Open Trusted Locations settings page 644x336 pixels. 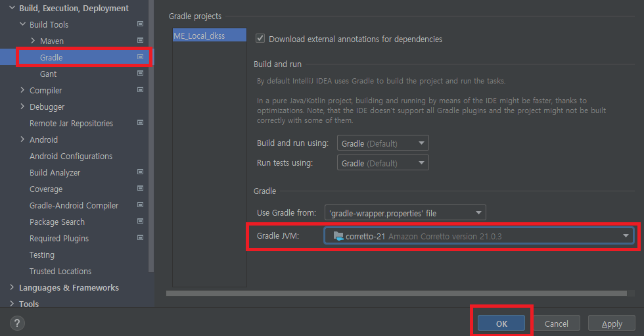(60, 271)
